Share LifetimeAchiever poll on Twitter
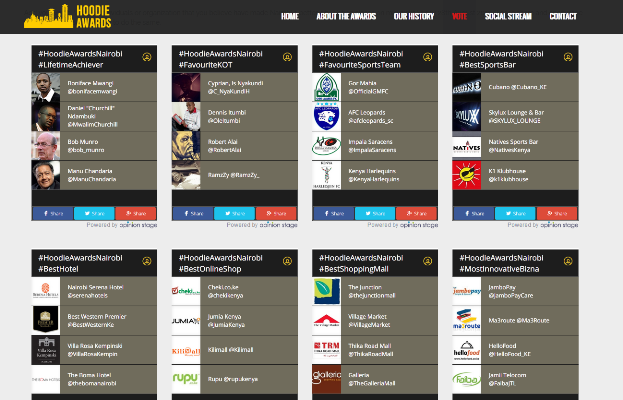The width and height of the screenshot is (623, 400). [x=94, y=213]
